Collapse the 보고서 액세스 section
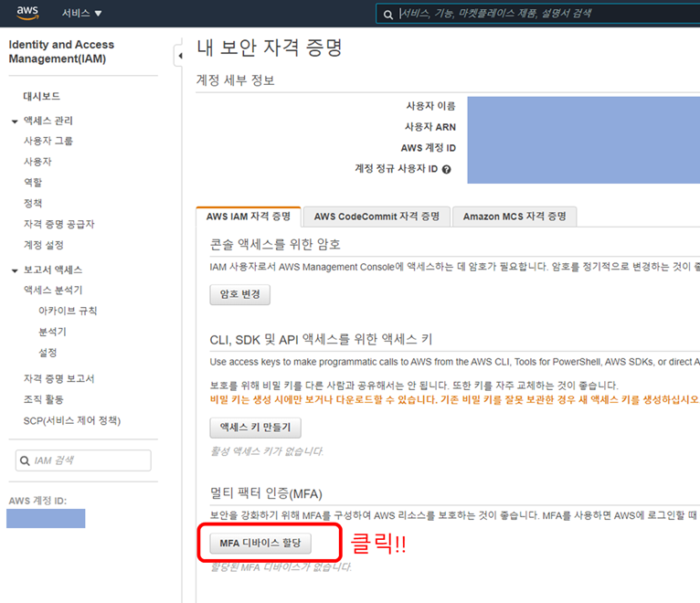This screenshot has width=700, height=603. coord(15,270)
